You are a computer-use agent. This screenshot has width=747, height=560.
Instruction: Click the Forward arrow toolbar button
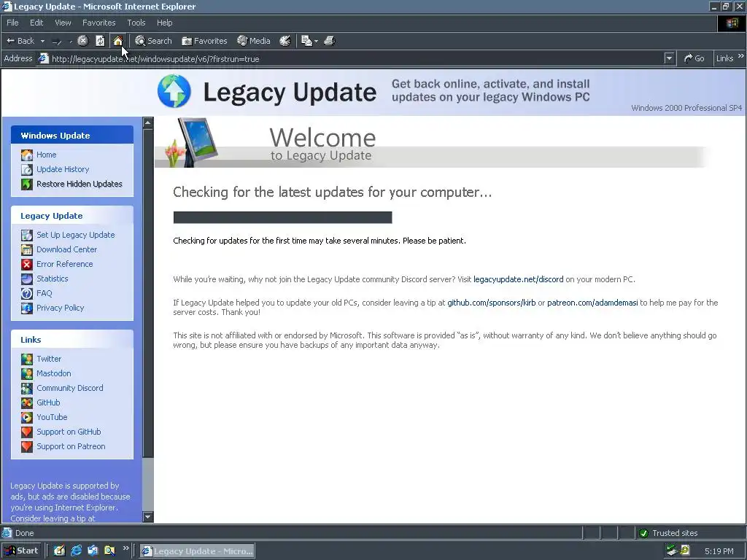pos(57,41)
